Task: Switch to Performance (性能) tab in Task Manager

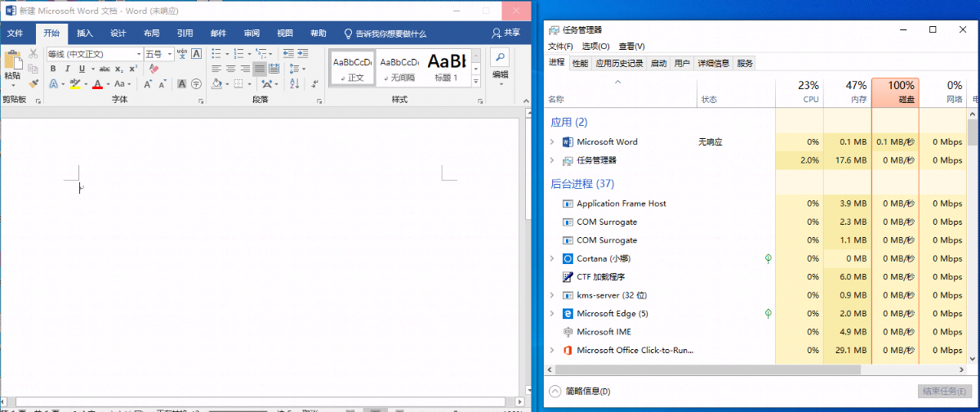Action: point(580,63)
